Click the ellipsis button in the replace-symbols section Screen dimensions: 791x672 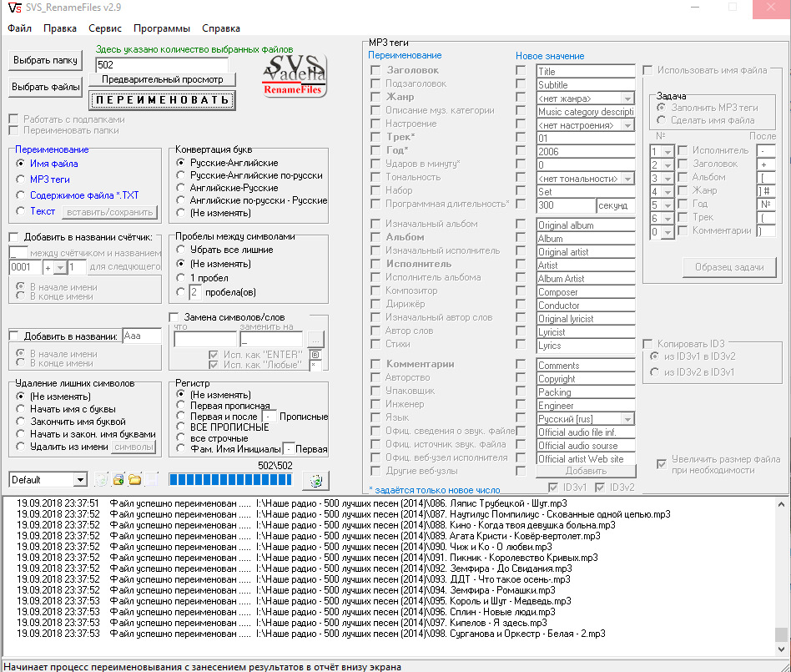point(315,339)
